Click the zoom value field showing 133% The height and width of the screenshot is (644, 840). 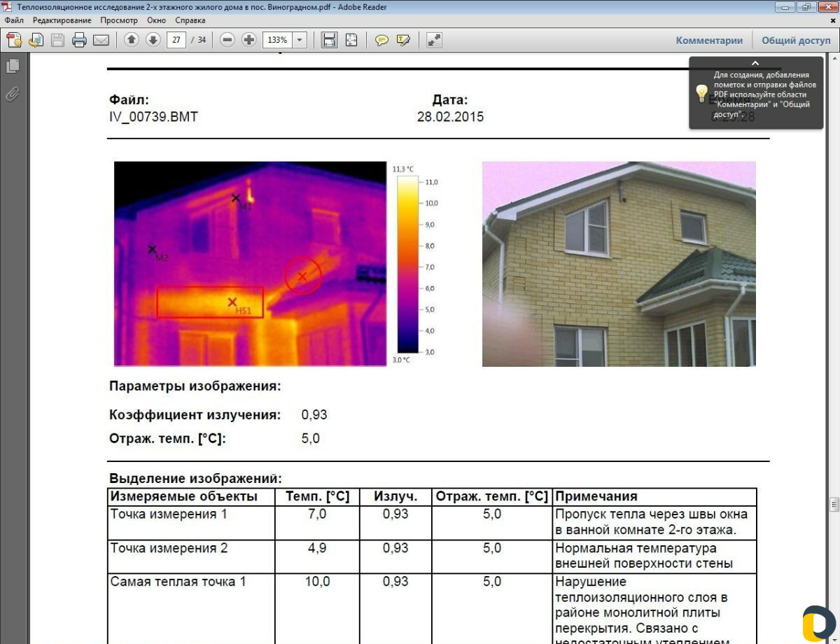pyautogui.click(x=278, y=40)
